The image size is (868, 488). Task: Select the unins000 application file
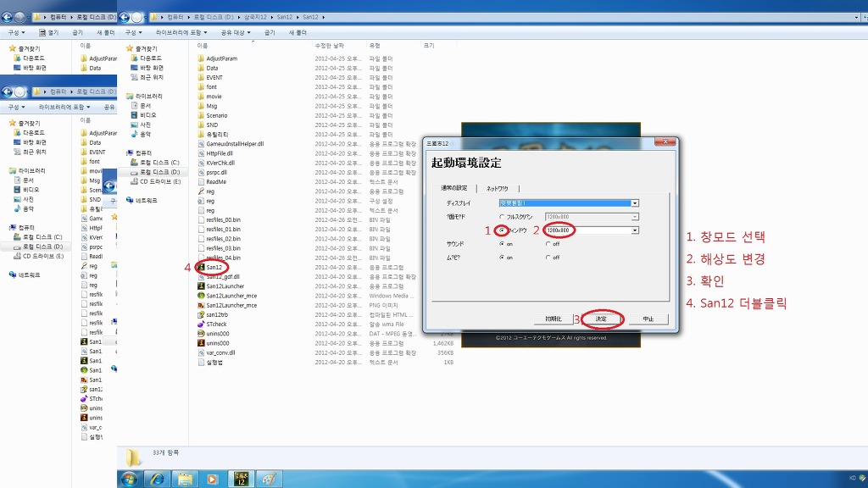click(217, 342)
